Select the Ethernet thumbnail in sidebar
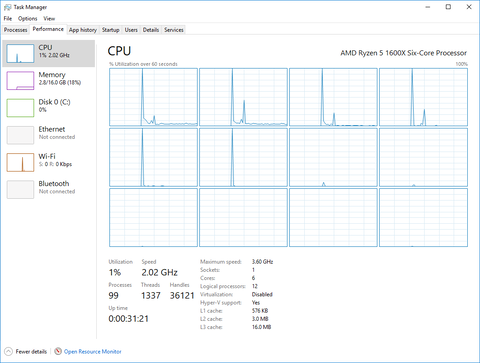 [x=20, y=135]
